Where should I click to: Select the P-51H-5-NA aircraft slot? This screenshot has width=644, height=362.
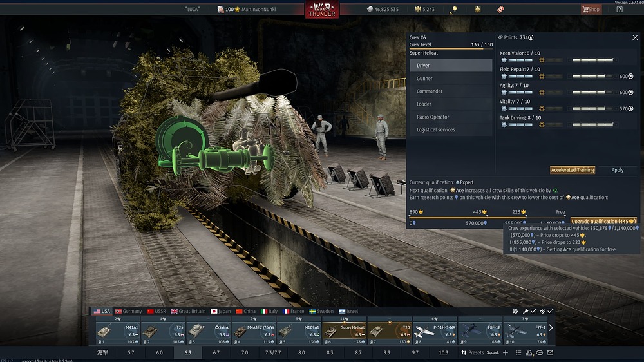[435, 332]
